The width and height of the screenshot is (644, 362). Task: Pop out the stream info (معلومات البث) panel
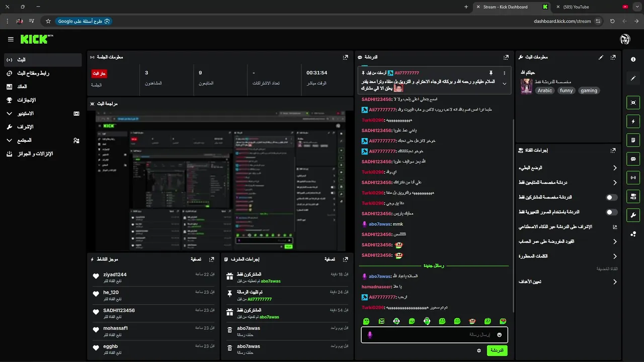click(613, 57)
